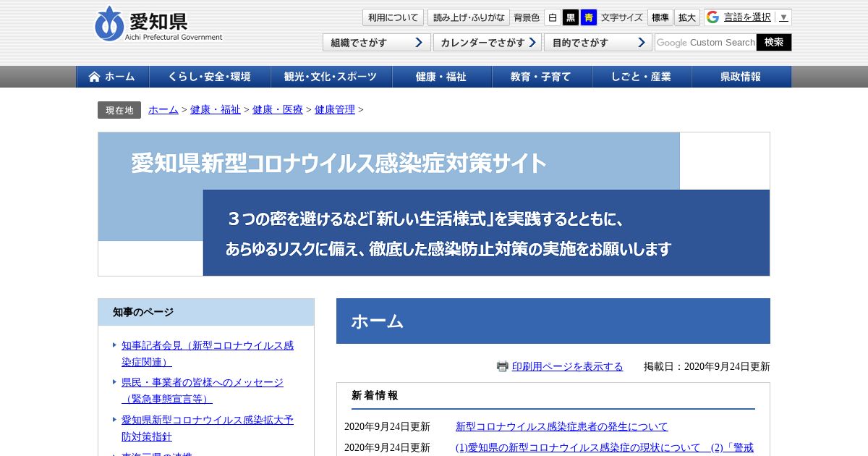
Task: Select blue background color 青
Action: pos(589,17)
